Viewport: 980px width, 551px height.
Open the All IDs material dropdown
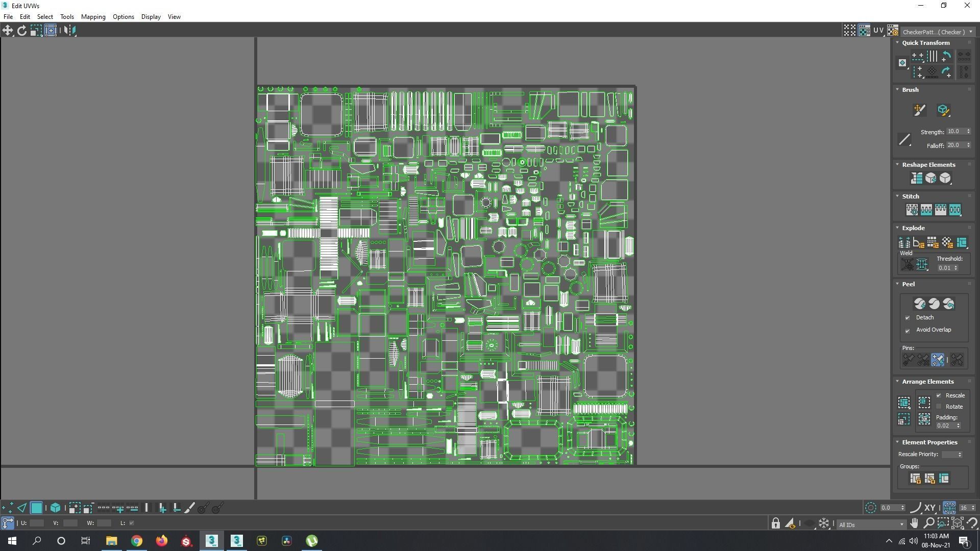tap(871, 524)
